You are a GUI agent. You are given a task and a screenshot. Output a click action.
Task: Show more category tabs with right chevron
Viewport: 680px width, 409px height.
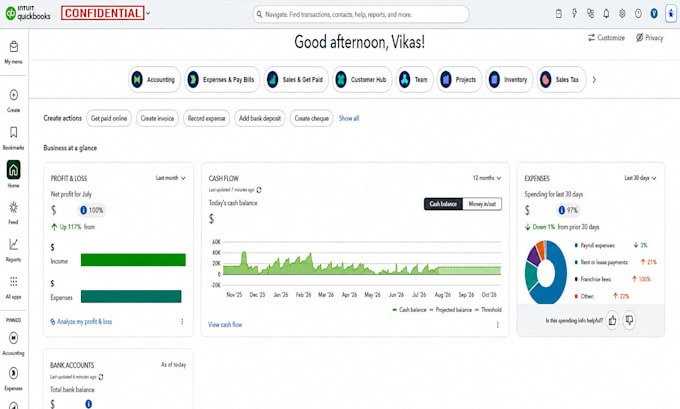(x=594, y=80)
